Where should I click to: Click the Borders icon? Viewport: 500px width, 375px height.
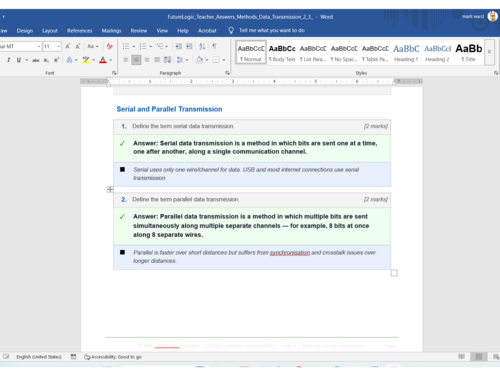coord(216,60)
